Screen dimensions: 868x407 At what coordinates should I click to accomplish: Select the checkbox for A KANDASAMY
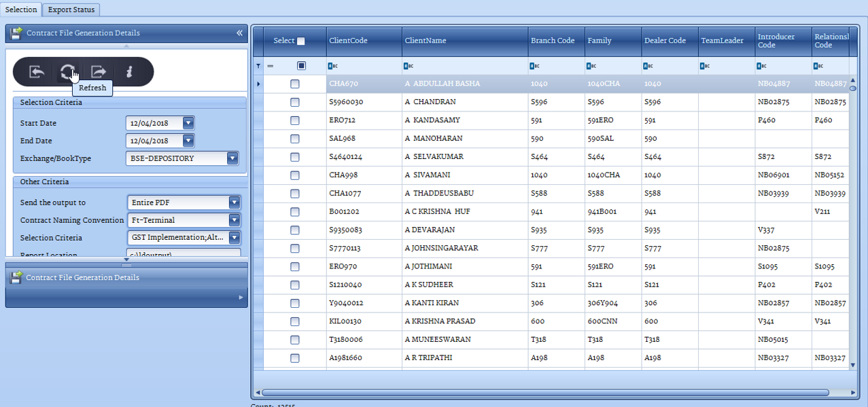click(x=295, y=120)
